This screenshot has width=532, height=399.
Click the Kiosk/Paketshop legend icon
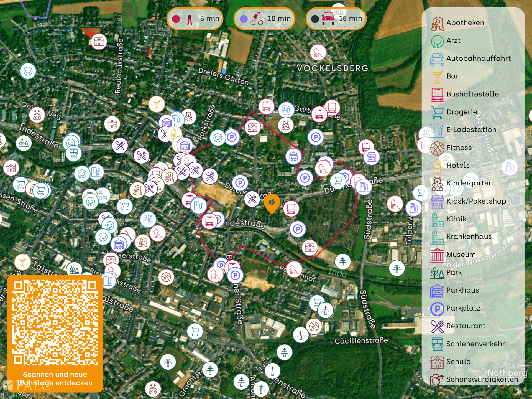click(x=437, y=202)
